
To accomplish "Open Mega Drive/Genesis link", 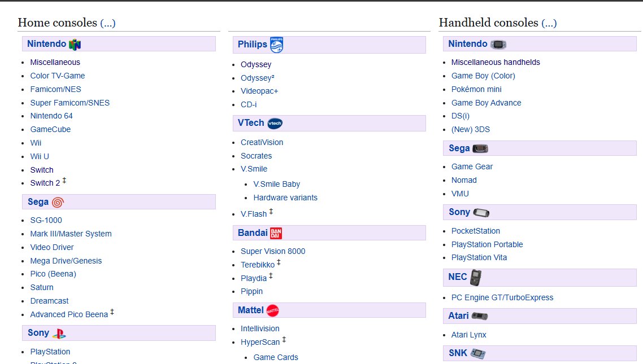I will pos(66,261).
